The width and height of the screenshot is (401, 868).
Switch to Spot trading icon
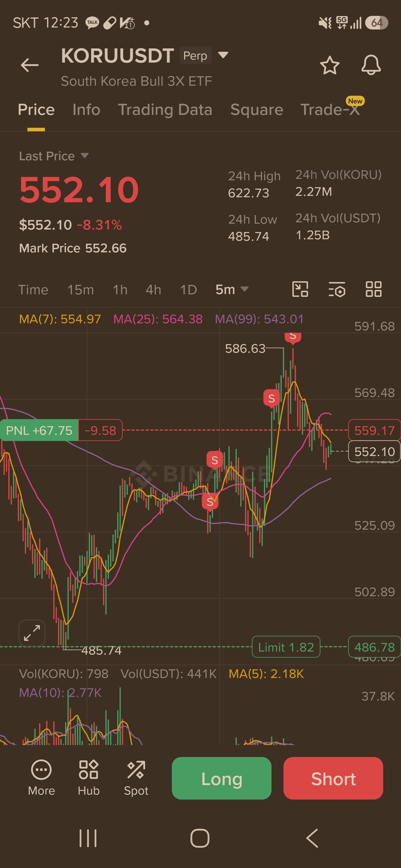click(x=136, y=778)
